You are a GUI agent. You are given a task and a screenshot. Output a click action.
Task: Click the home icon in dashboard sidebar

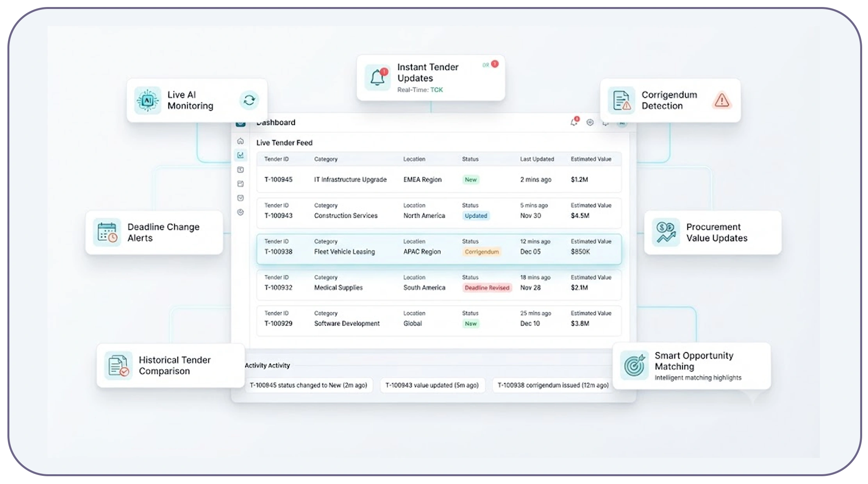point(241,141)
